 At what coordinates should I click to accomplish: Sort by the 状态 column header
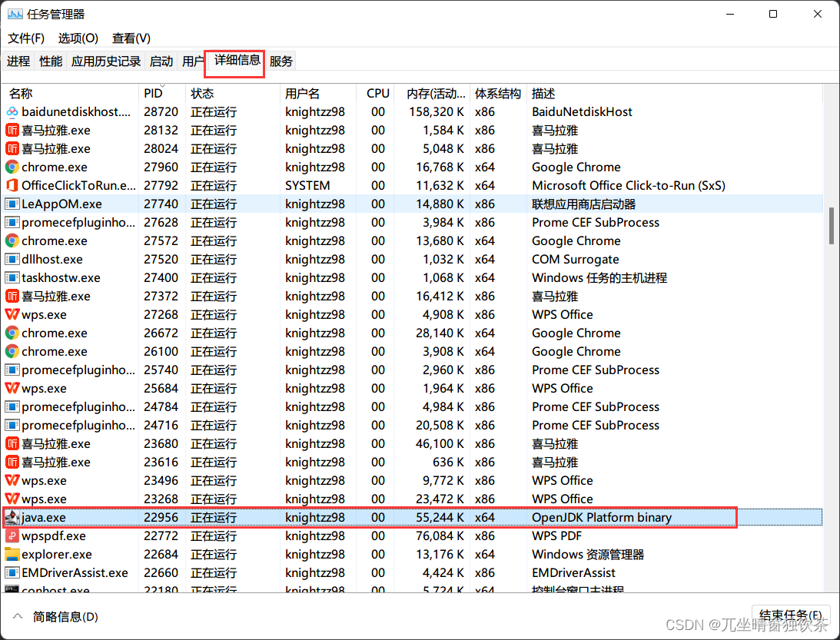tap(233, 93)
